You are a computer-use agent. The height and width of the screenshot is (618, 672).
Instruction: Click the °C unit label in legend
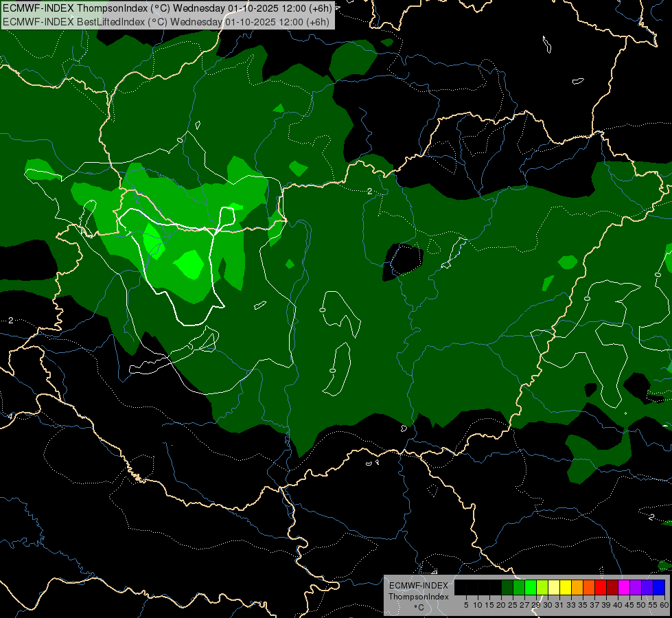pos(419,608)
